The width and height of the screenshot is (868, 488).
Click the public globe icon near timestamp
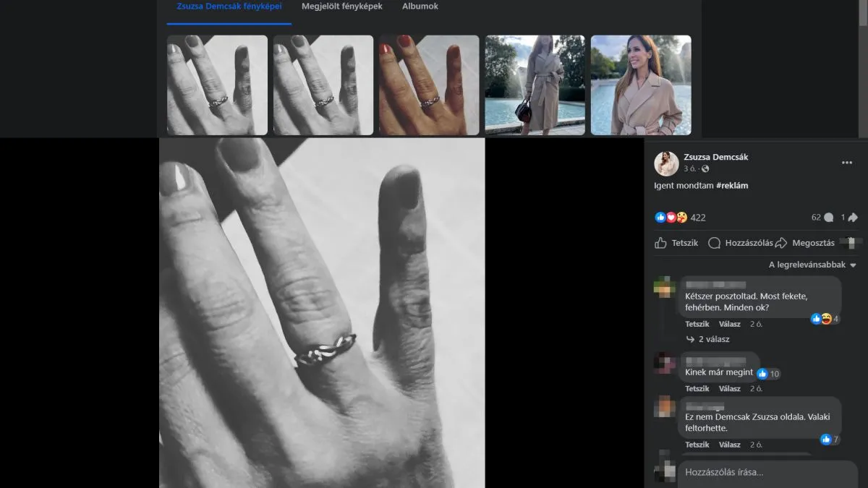[x=705, y=168]
